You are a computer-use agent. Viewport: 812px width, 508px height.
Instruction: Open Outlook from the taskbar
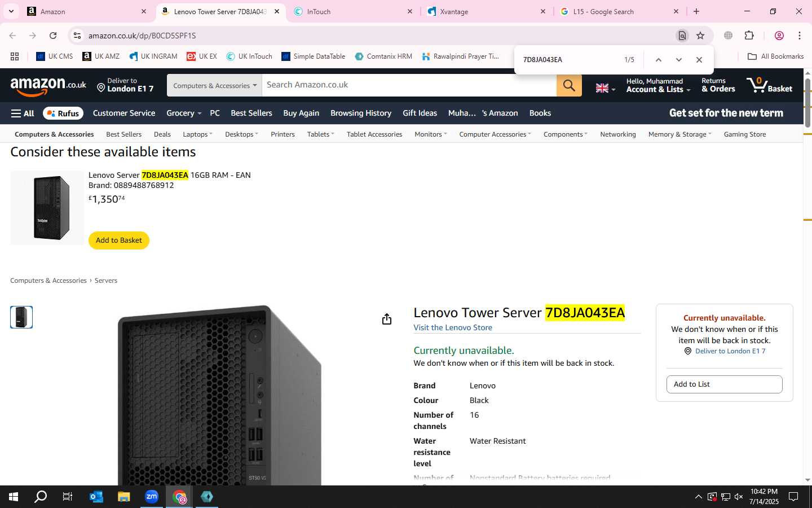tap(96, 497)
